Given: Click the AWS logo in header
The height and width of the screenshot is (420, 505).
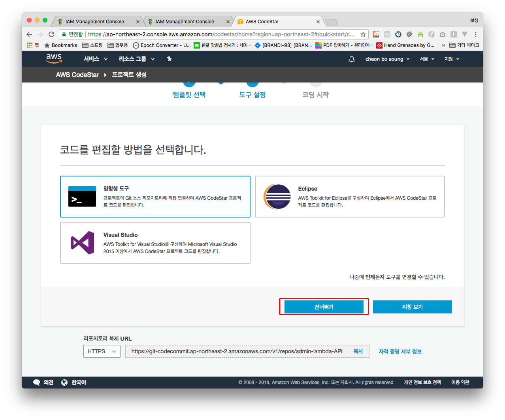Looking at the screenshot, I should [x=54, y=58].
